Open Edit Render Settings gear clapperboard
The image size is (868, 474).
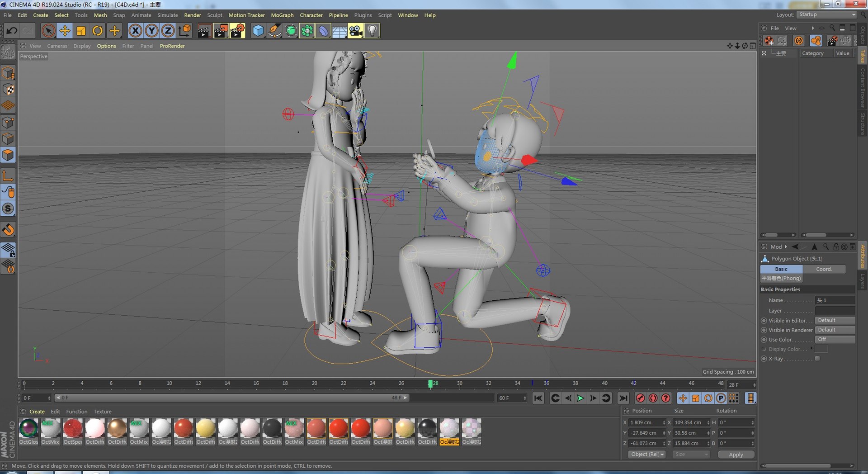pyautogui.click(x=237, y=31)
